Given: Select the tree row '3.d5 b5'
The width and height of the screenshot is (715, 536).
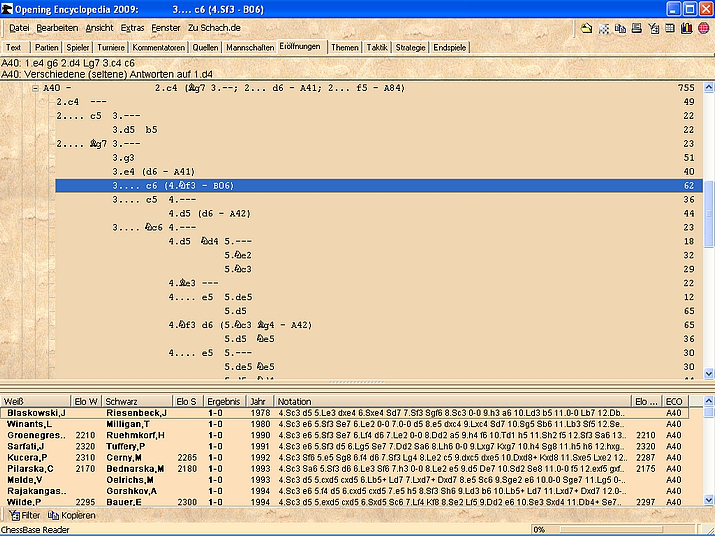Looking at the screenshot, I should 378,130.
